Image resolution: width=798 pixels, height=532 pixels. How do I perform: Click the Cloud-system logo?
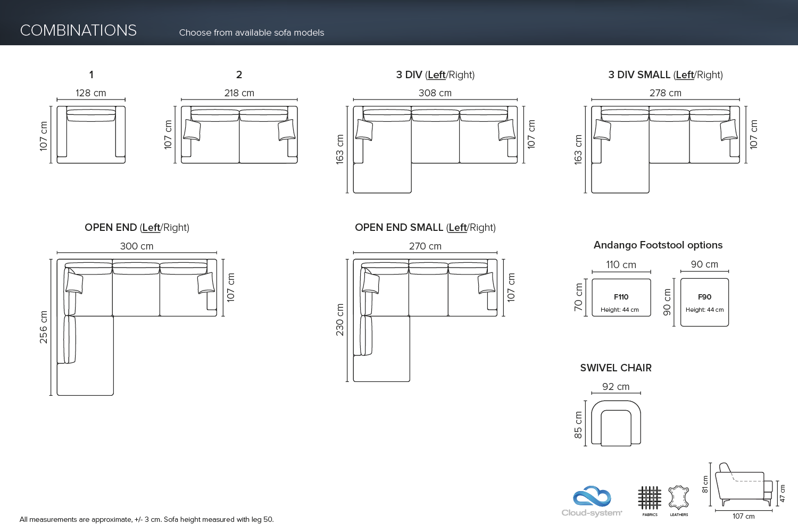[592, 501]
